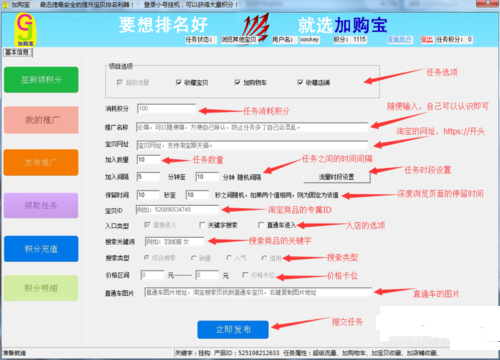The image size is (500, 360).
Task: Click the 停留时间 minimum seconds field
Action: coord(148,195)
